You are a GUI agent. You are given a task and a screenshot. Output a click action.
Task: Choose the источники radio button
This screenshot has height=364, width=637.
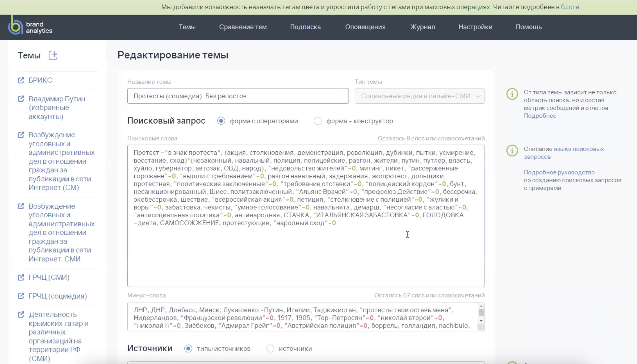[270, 349]
